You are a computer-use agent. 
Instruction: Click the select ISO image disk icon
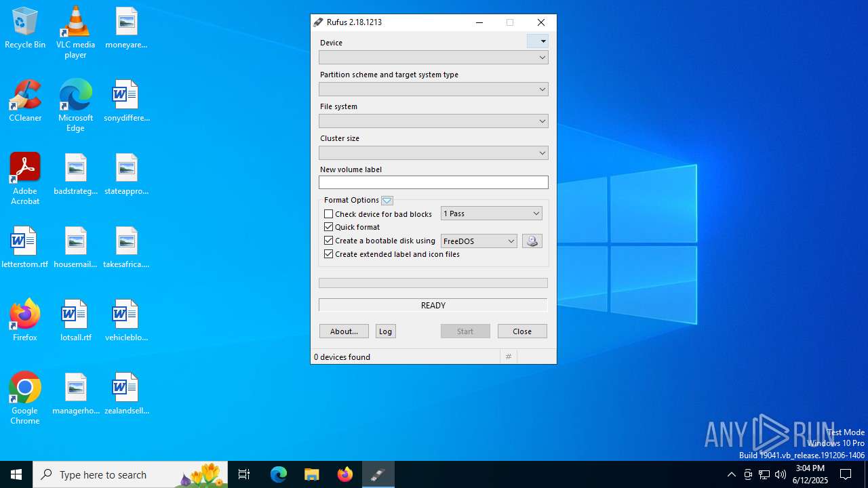tap(532, 241)
